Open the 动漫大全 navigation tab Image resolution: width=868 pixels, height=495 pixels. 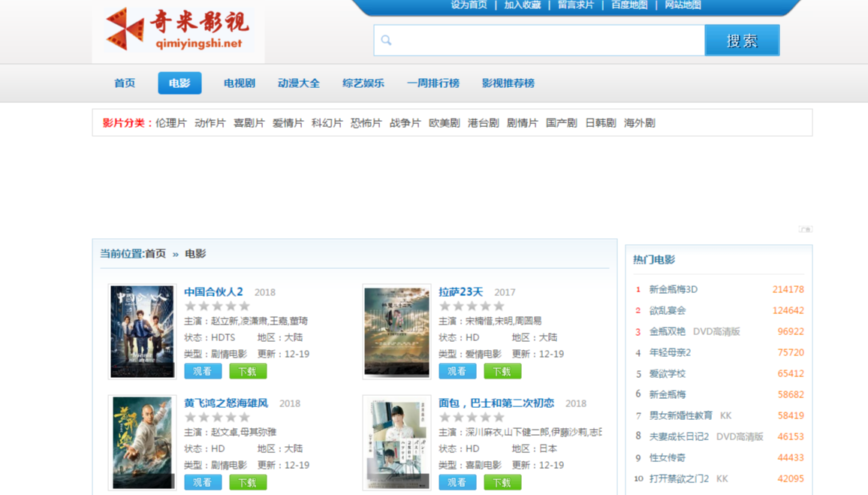[x=299, y=83]
